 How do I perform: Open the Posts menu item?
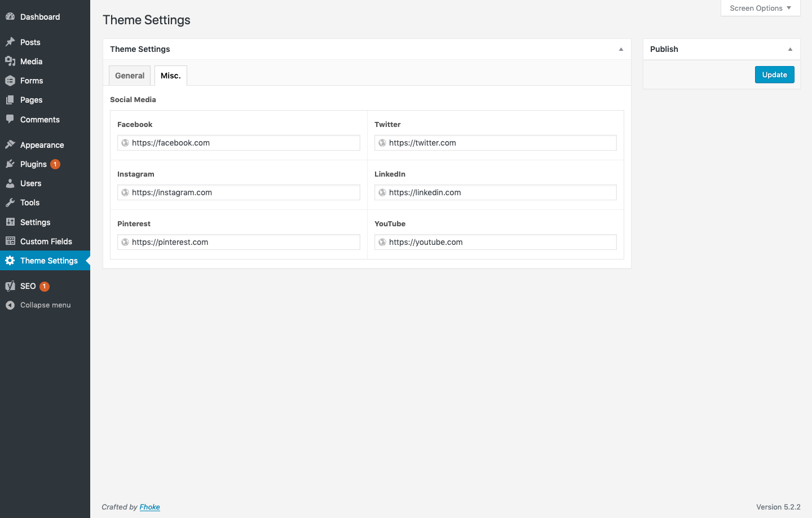[45, 42]
